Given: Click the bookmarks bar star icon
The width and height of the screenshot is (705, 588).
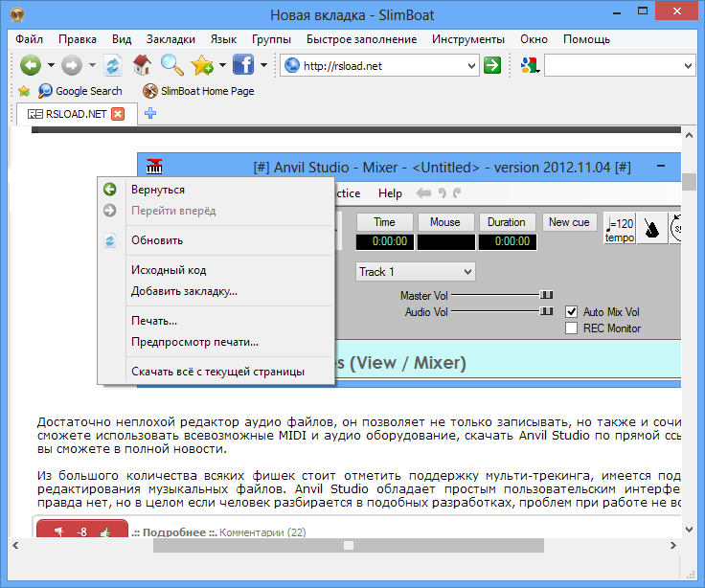Looking at the screenshot, I should 24,91.
